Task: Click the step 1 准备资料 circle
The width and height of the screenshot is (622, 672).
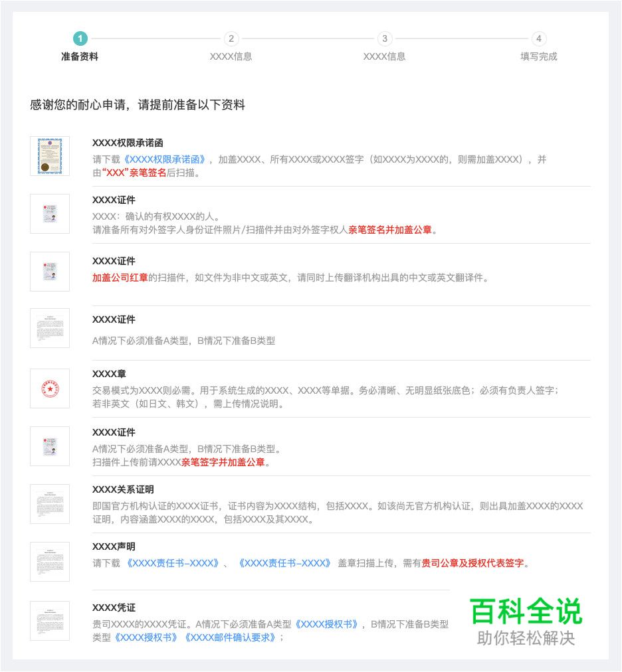Action: 81,39
